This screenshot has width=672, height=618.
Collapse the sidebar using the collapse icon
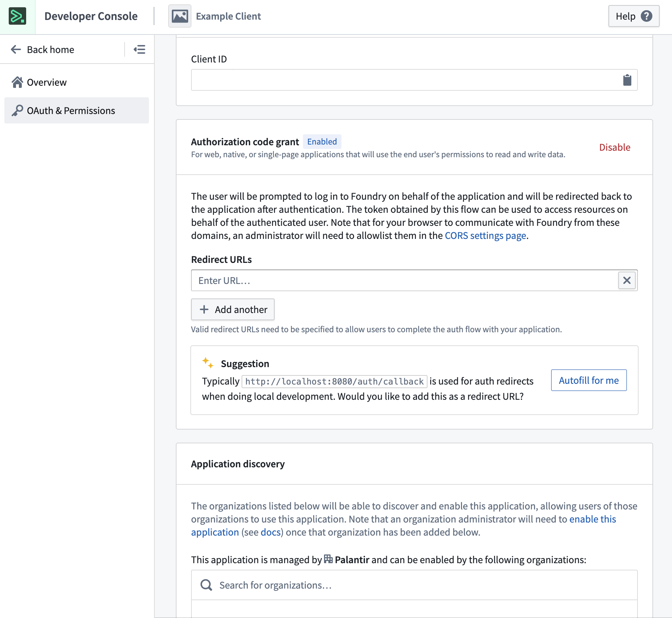(x=139, y=49)
